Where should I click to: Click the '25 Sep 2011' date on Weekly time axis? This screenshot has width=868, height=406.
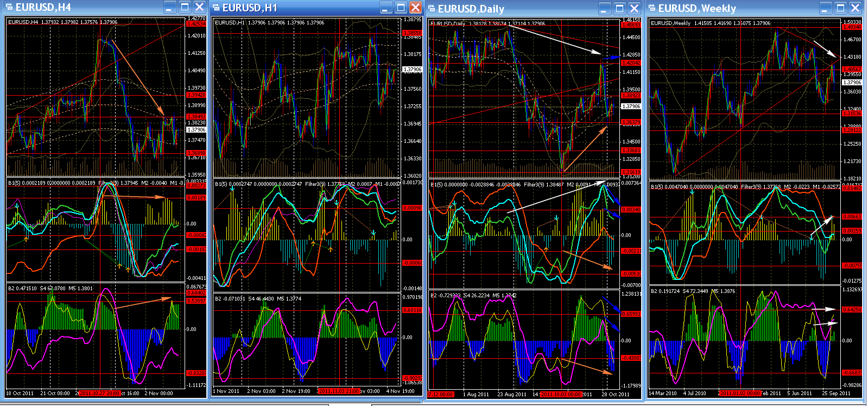[x=836, y=393]
